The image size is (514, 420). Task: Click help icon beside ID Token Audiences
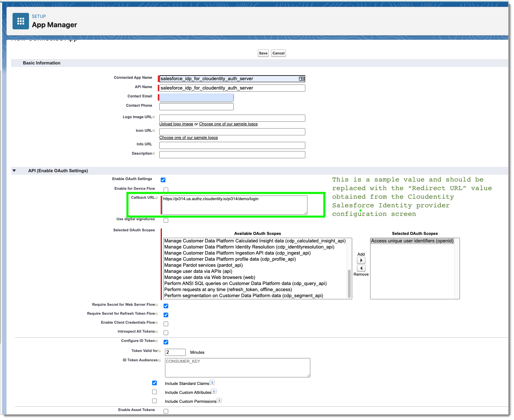(x=160, y=360)
